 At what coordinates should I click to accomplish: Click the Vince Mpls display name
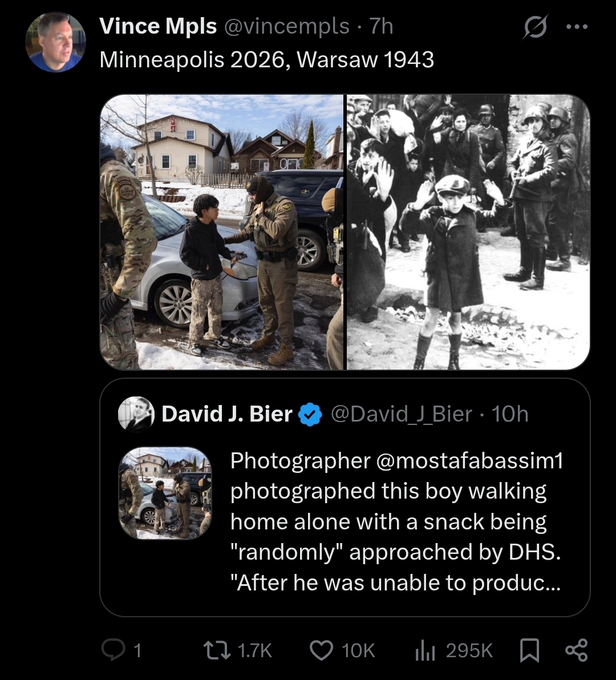[158, 26]
